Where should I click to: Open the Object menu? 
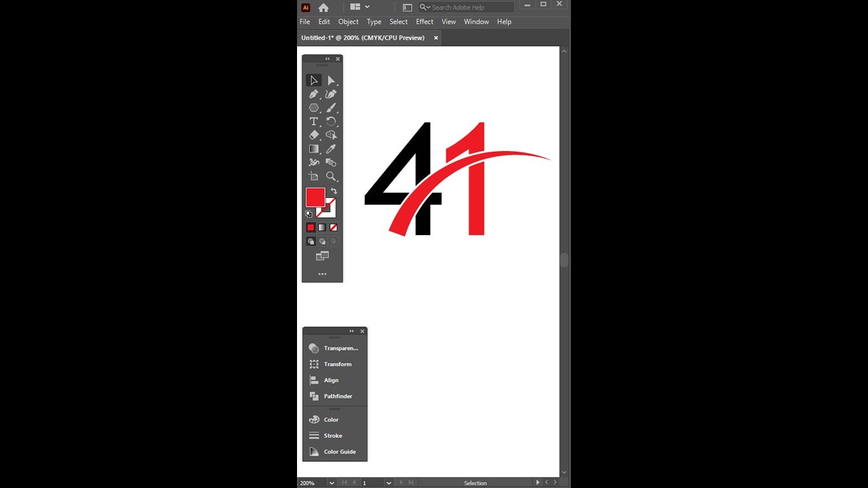point(349,22)
